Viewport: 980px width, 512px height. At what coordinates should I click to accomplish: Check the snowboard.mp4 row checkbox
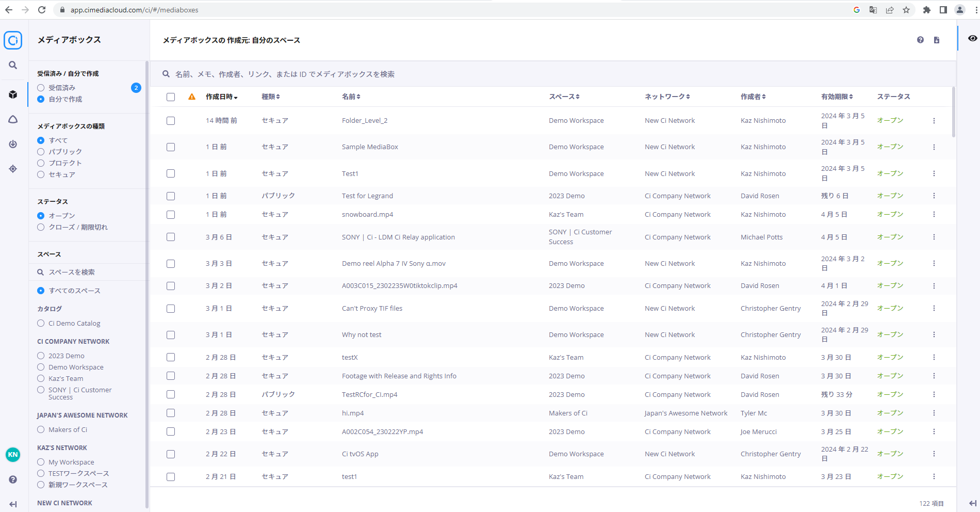tap(171, 215)
